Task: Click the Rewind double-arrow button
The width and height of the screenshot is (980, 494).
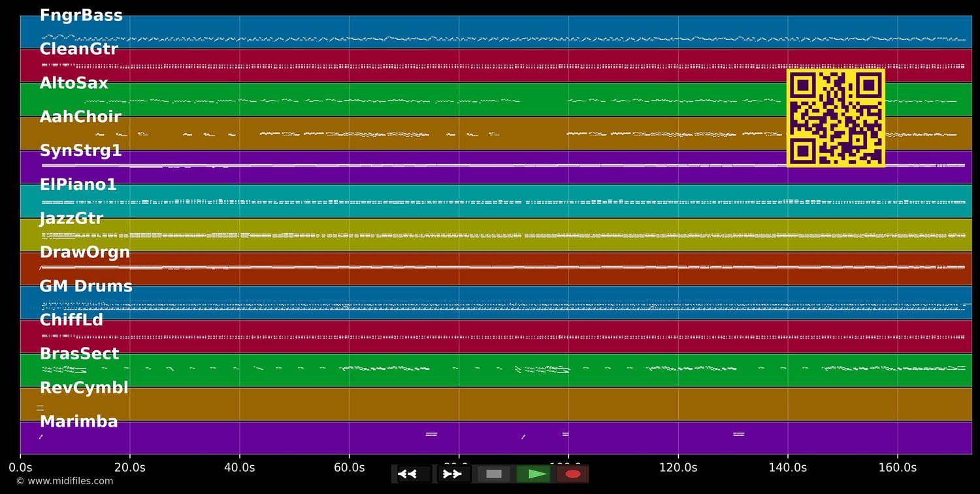Action: click(408, 474)
